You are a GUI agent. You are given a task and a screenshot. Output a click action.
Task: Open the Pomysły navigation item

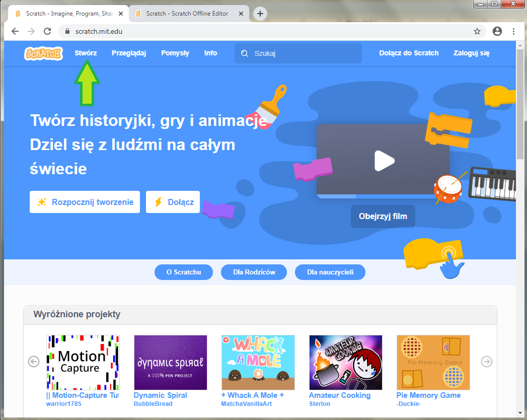tap(175, 53)
